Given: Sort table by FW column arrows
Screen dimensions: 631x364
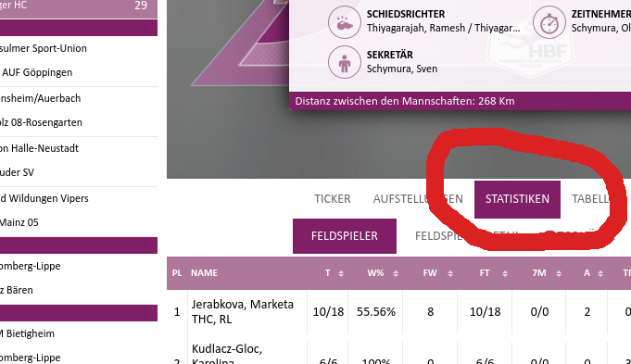Looking at the screenshot, I should coord(450,273).
